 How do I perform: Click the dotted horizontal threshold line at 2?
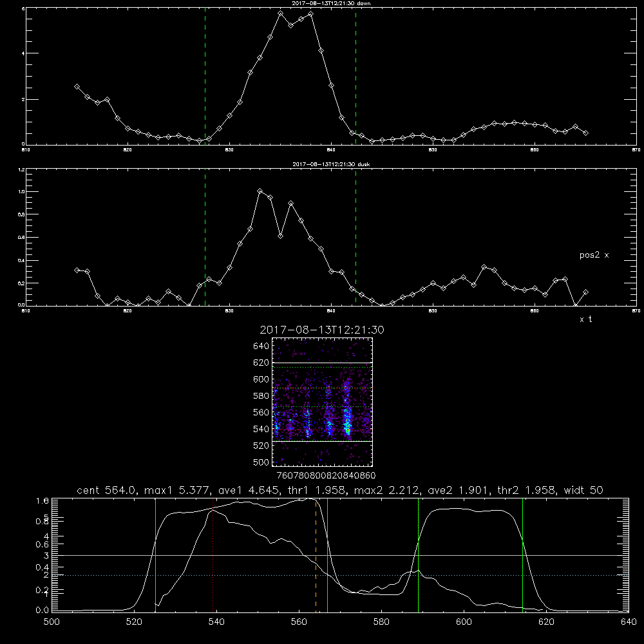click(340, 575)
